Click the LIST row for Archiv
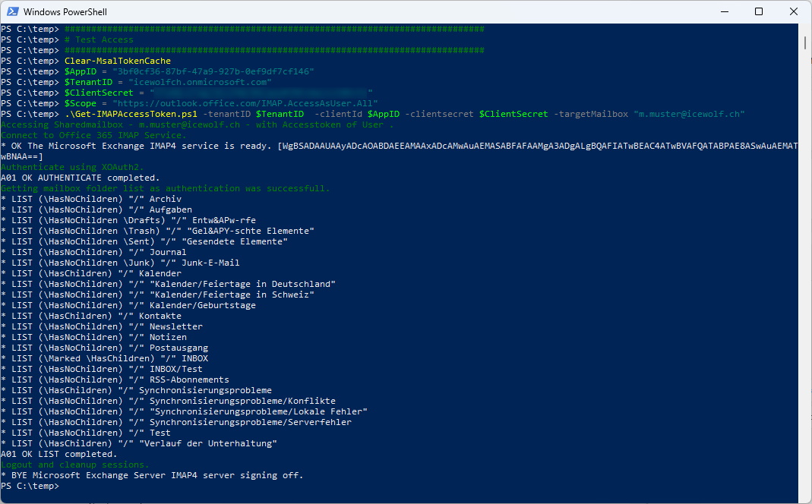The width and height of the screenshot is (812, 504). 91,199
